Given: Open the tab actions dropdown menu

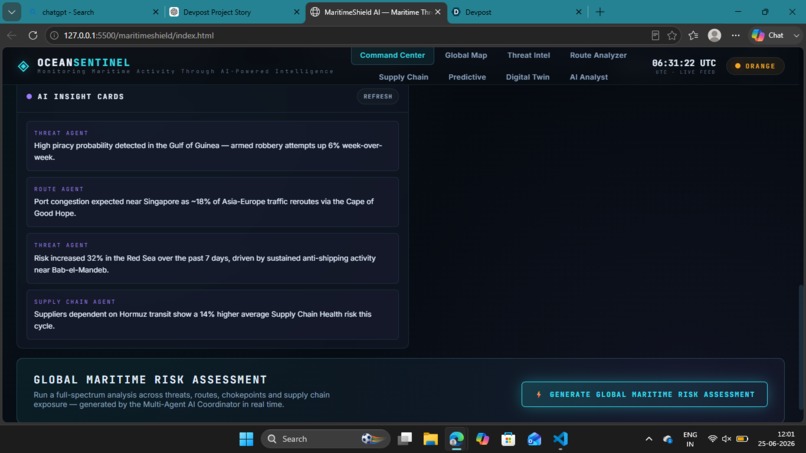Looking at the screenshot, I should tap(11, 12).
